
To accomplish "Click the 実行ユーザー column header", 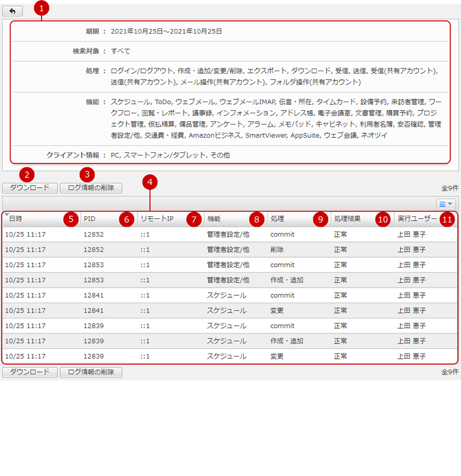I will pos(417,219).
